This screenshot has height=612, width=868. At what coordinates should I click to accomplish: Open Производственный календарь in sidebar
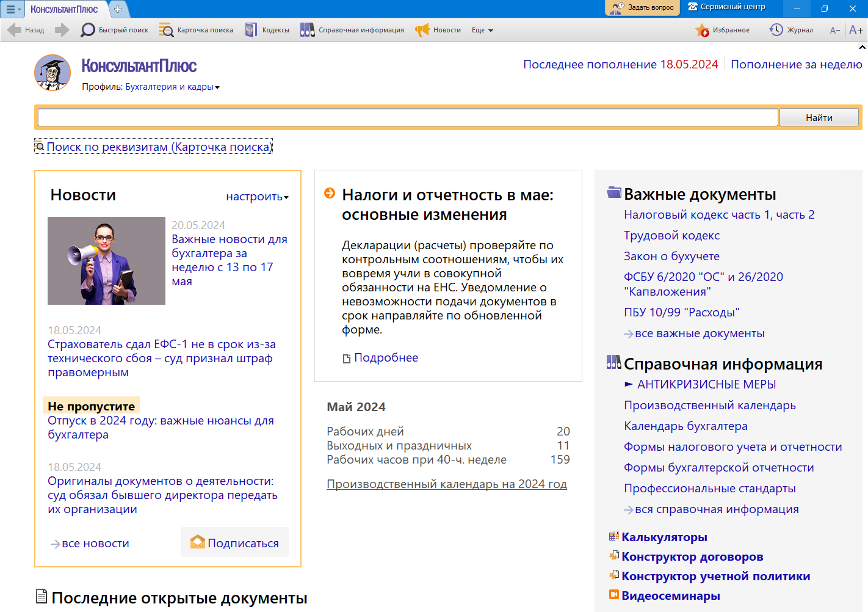(x=710, y=405)
